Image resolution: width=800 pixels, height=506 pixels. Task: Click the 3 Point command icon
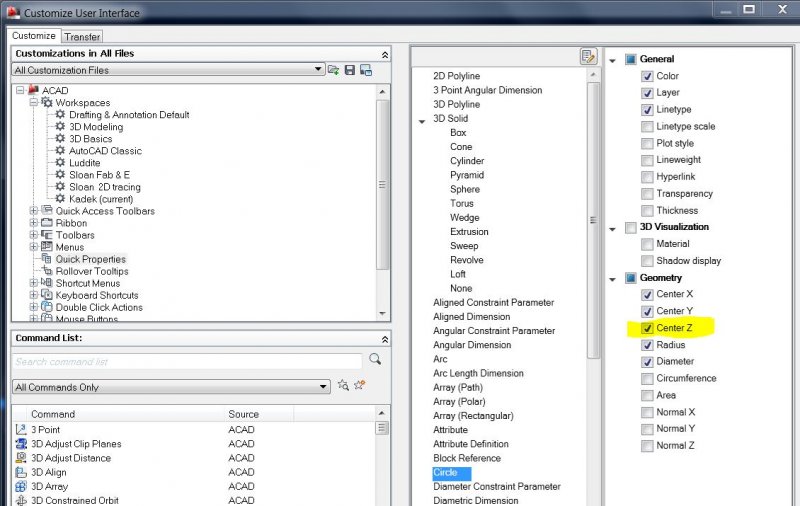[21, 429]
